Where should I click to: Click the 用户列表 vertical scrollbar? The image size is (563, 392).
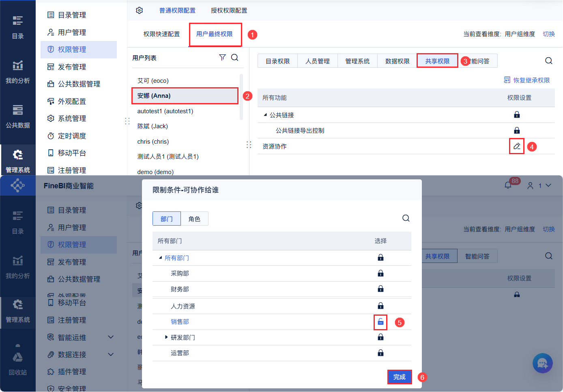(x=241, y=97)
